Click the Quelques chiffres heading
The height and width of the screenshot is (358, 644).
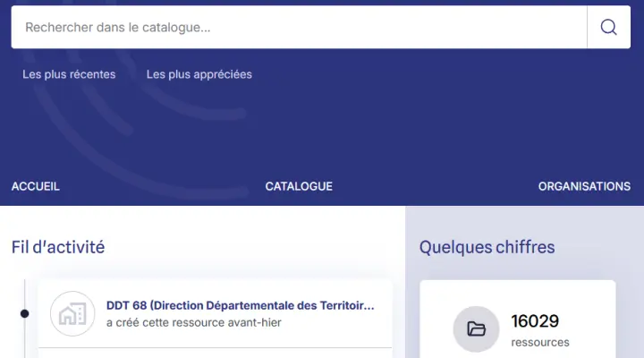(487, 247)
